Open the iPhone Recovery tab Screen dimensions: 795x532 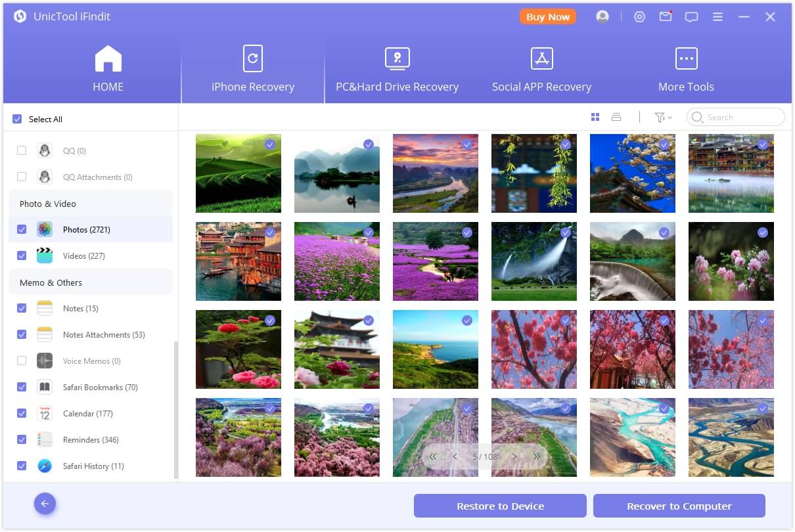click(252, 69)
